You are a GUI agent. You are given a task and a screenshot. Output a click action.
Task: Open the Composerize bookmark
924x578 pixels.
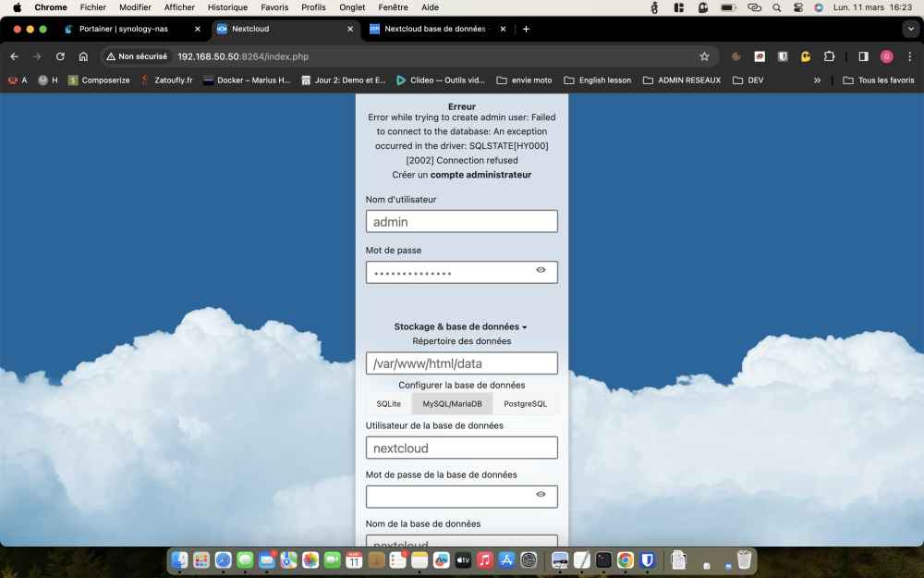pyautogui.click(x=99, y=80)
